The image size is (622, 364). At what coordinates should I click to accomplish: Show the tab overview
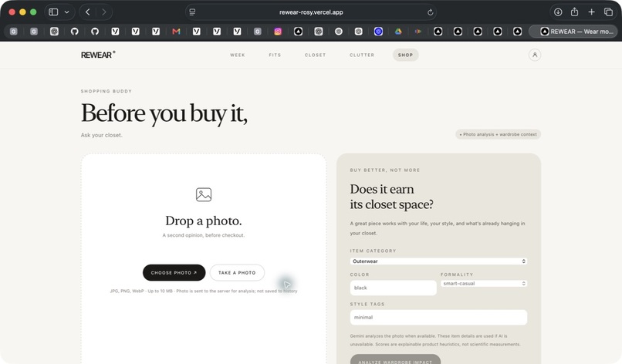pos(608,12)
